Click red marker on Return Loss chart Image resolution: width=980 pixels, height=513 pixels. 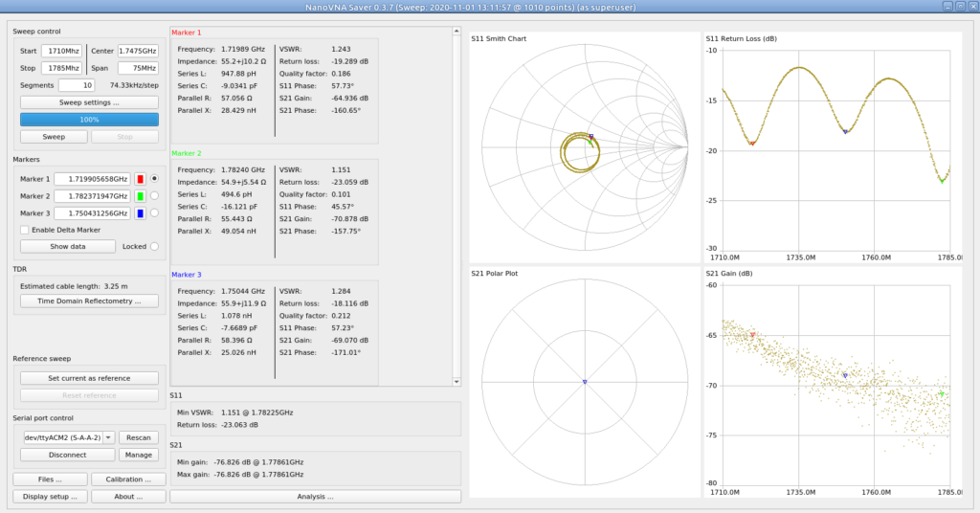[x=752, y=144]
